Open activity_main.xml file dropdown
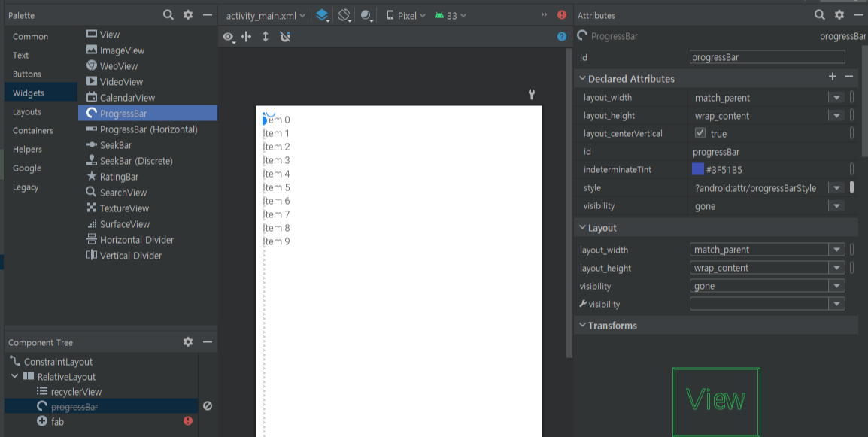The width and height of the screenshot is (868, 437). tap(266, 16)
